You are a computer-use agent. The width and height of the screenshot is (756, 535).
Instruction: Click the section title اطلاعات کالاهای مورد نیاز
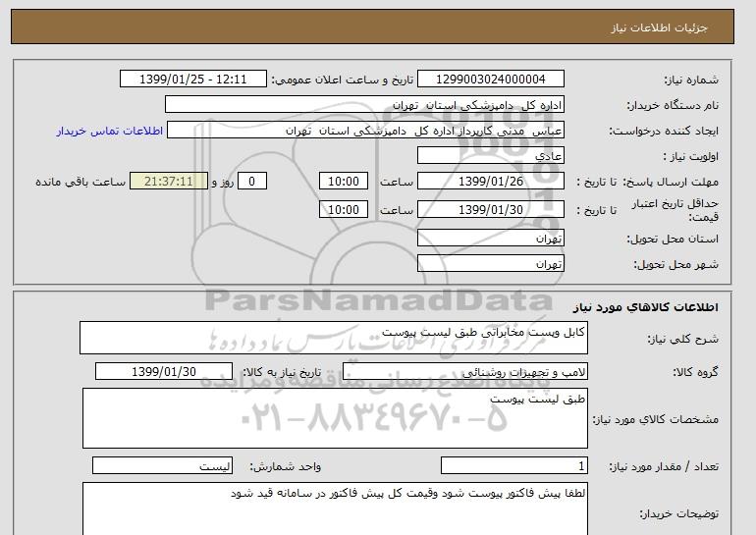point(646,307)
